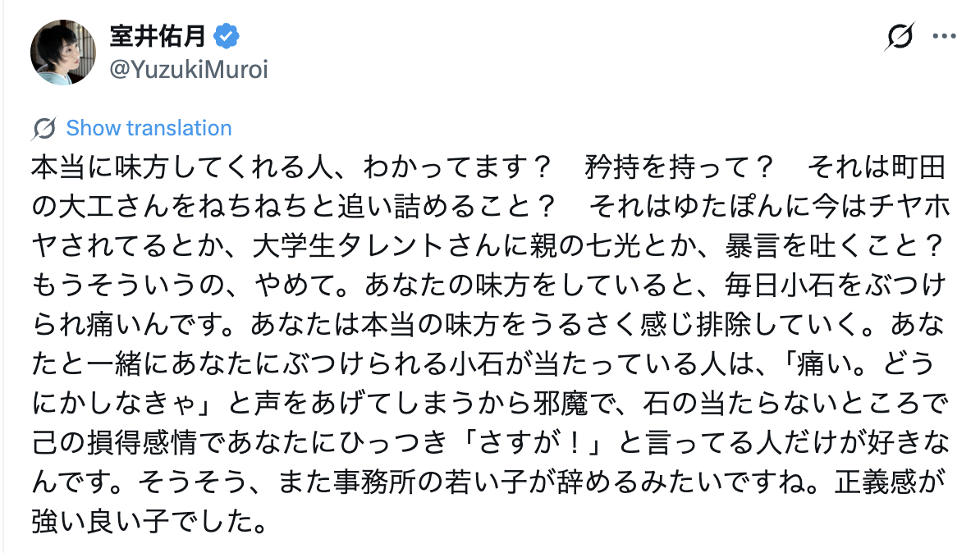
Task: Open the @YuzukiMuroi handle link
Action: 189,70
